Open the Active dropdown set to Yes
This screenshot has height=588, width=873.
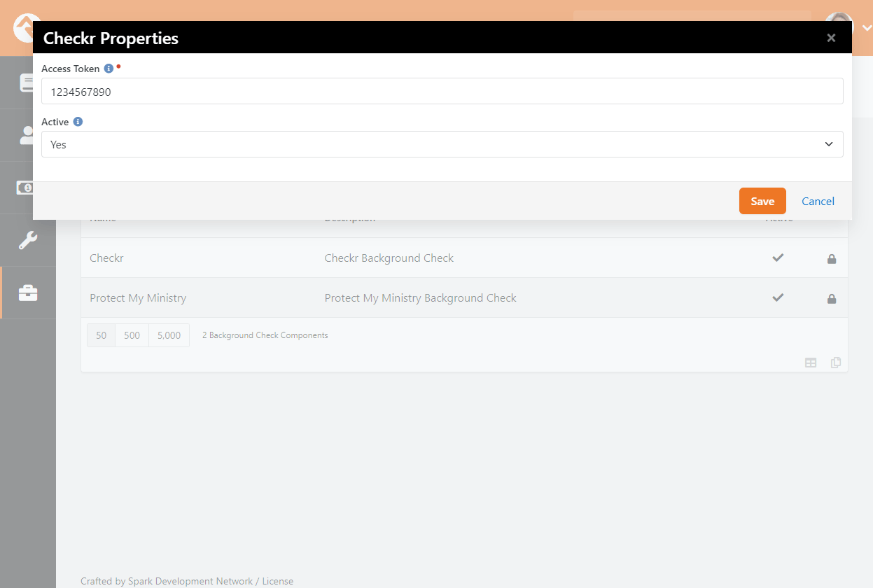point(442,144)
